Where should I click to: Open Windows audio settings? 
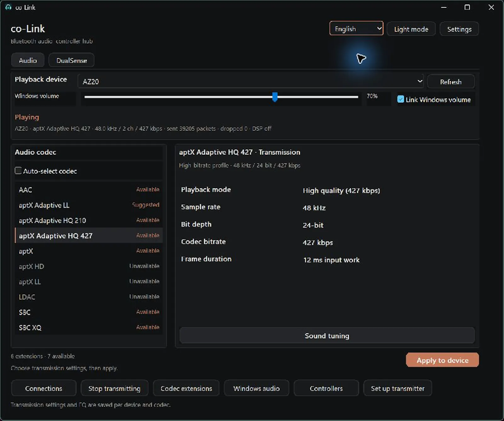pyautogui.click(x=256, y=388)
